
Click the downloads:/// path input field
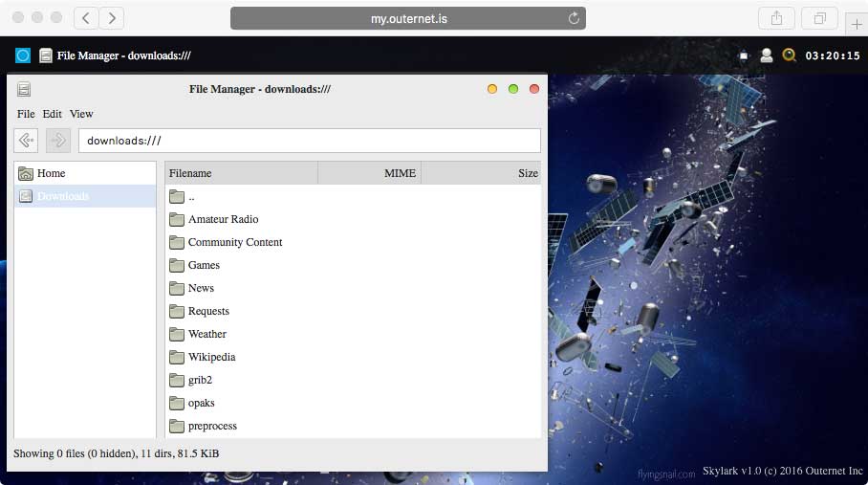(310, 141)
